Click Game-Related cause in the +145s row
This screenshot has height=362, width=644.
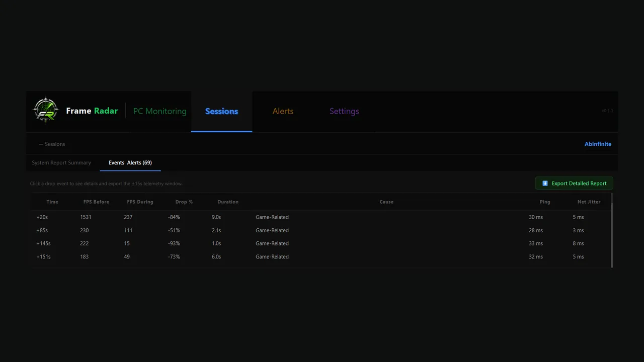click(x=272, y=243)
